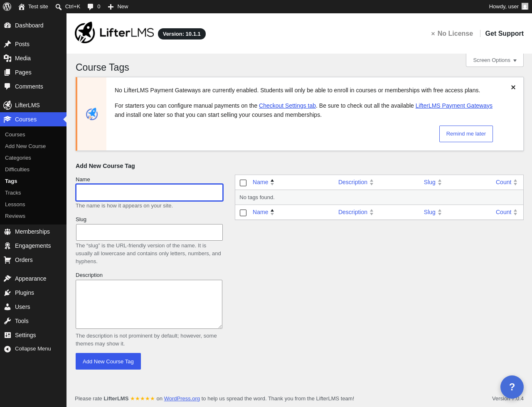Click the Howdy, user account menu
This screenshot has width=532, height=407.
(x=508, y=7)
